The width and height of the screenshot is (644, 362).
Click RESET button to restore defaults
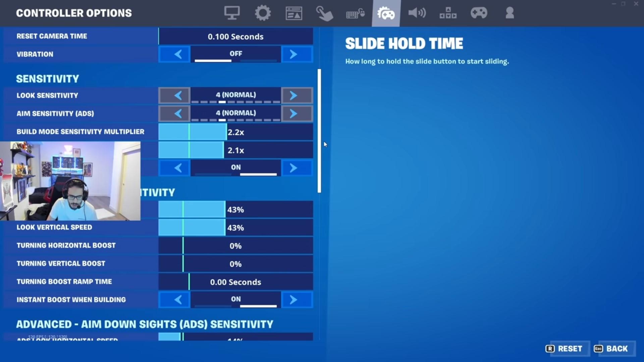(x=567, y=349)
